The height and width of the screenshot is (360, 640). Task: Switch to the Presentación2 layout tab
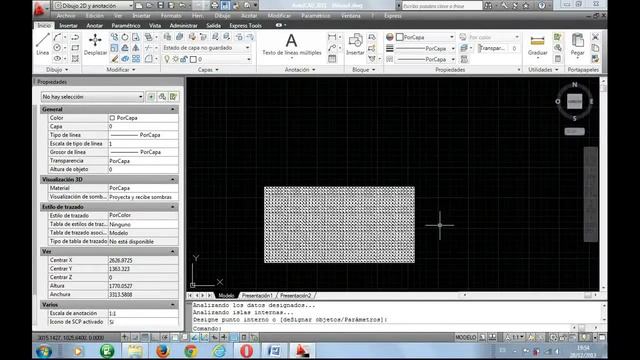coord(296,296)
